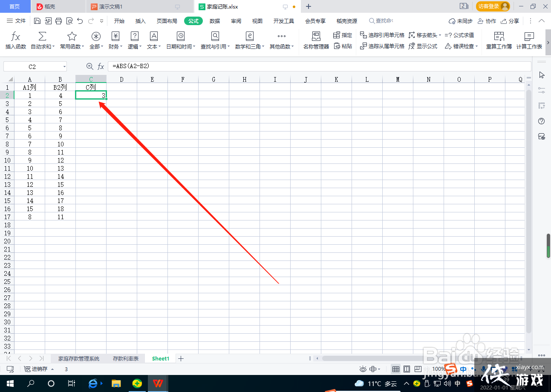Open the Financial (财务) functions icon
Screen dimensions: 551x392
[x=115, y=36]
